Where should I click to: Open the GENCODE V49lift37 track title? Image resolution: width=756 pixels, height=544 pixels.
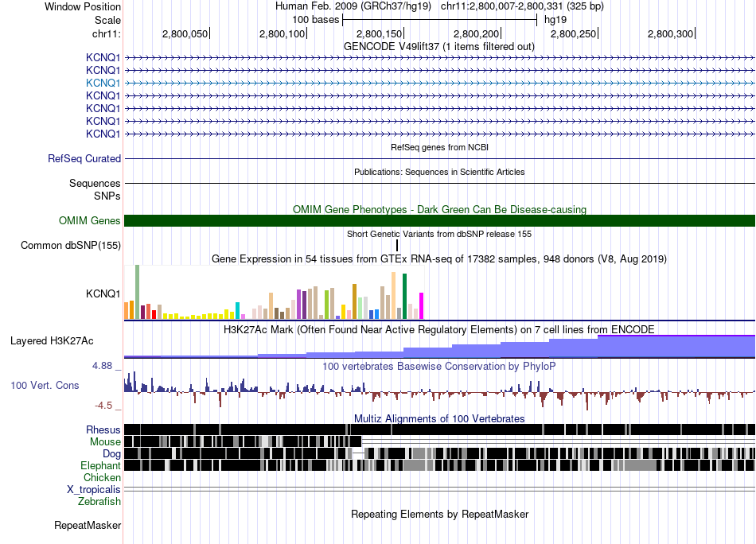438,46
